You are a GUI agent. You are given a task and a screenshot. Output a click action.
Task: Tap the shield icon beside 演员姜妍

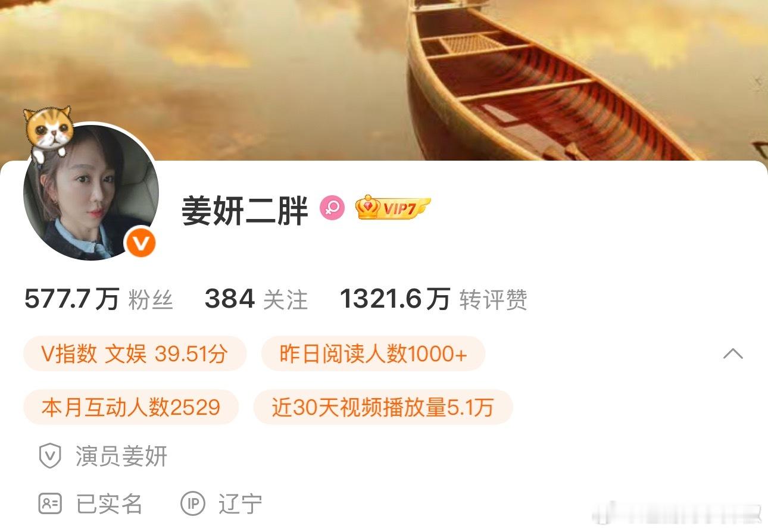pyautogui.click(x=50, y=456)
